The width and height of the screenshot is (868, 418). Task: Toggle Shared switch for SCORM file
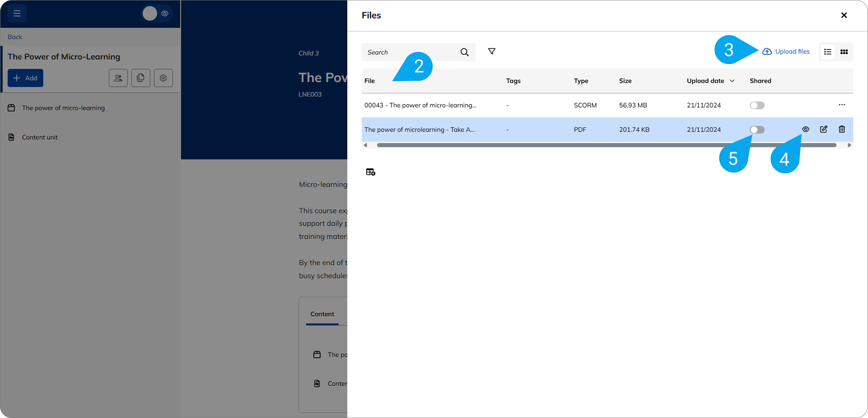[x=757, y=105]
